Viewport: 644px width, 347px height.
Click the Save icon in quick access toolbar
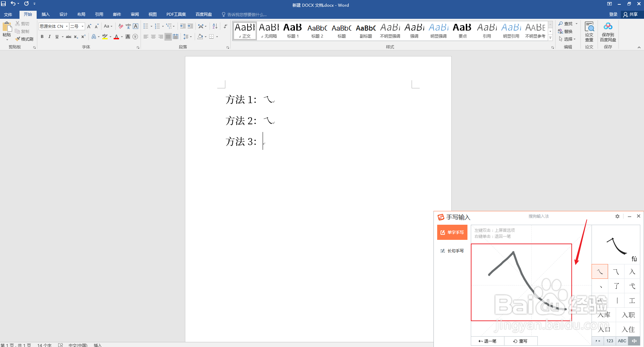point(4,4)
